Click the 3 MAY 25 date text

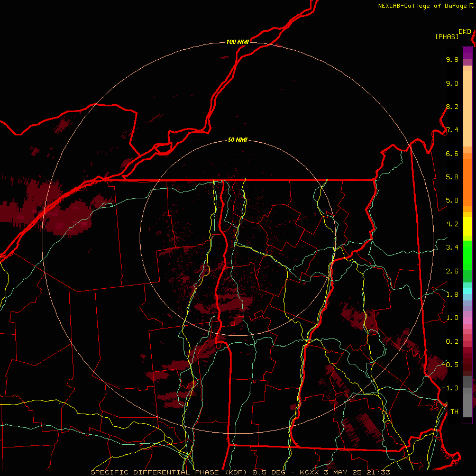point(343,472)
